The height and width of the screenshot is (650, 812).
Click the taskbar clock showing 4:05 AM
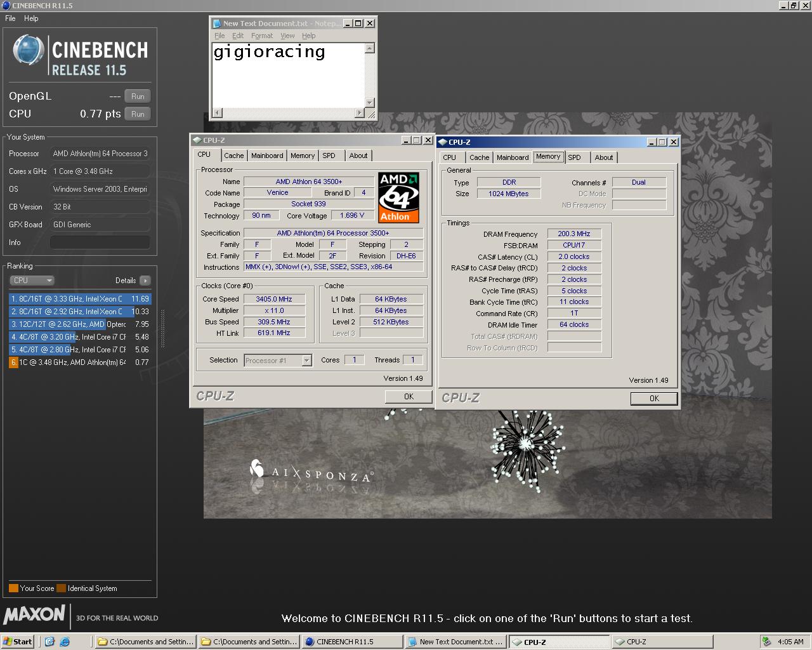790,642
